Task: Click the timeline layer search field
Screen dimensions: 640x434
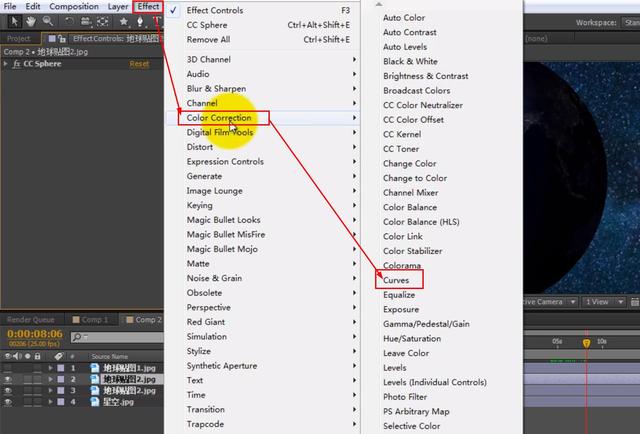Action: click(117, 337)
